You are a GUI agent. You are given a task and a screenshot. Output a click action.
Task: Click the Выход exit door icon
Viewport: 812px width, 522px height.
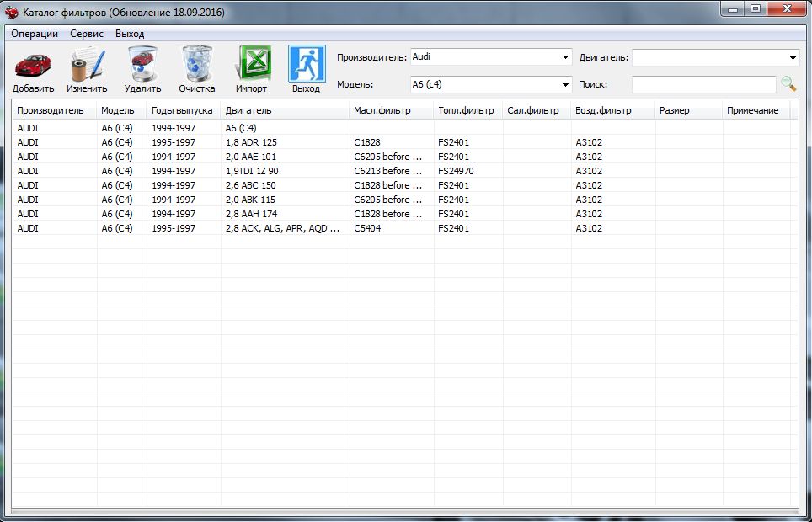pos(307,64)
